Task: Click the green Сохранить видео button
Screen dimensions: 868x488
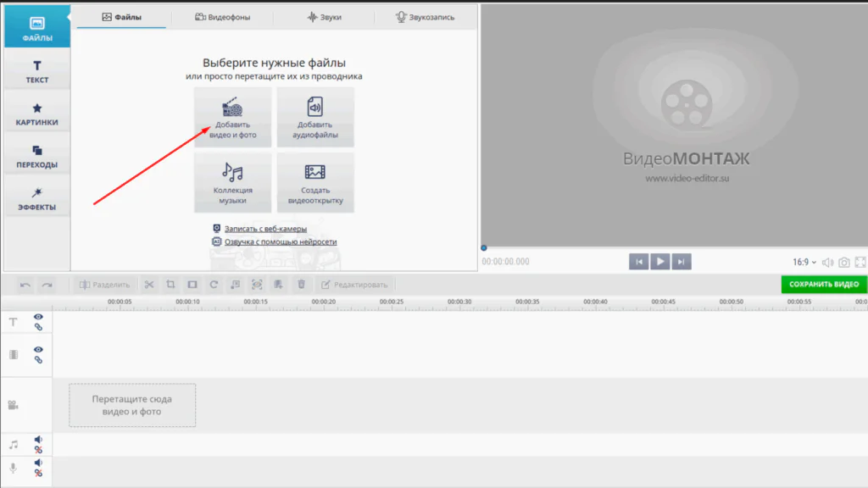Action: click(x=823, y=284)
